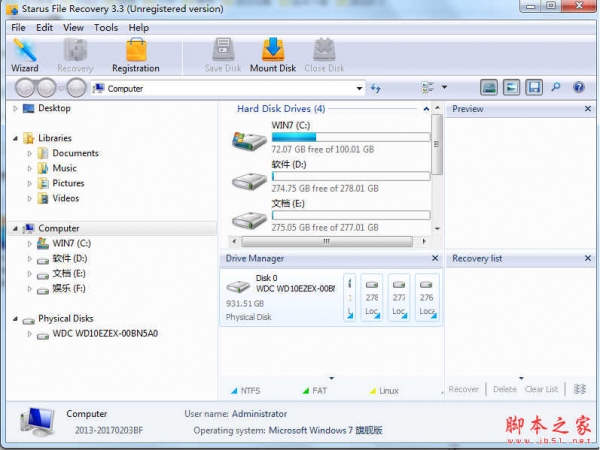Screen dimensions: 600x450
Task: Click the 文档 (E:) drive icon in list
Action: tap(249, 220)
